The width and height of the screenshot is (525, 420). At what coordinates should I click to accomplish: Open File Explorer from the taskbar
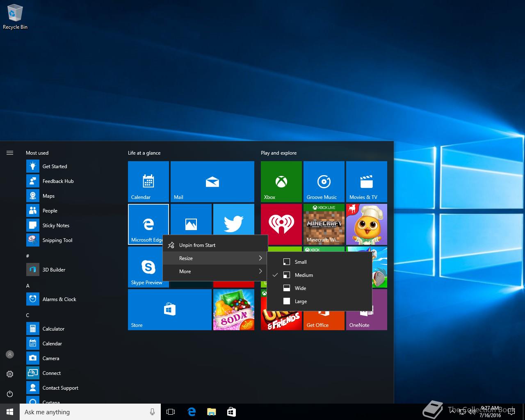(211, 412)
